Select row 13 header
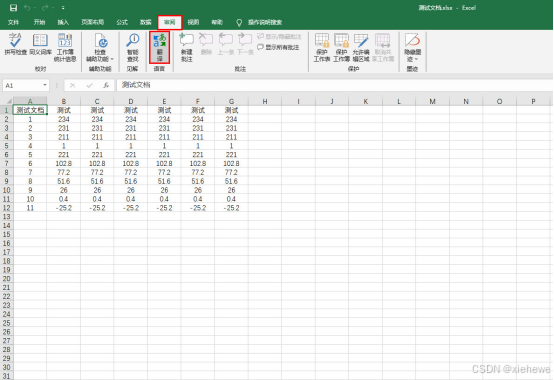This screenshot has width=554, height=380. pyautogui.click(x=7, y=216)
